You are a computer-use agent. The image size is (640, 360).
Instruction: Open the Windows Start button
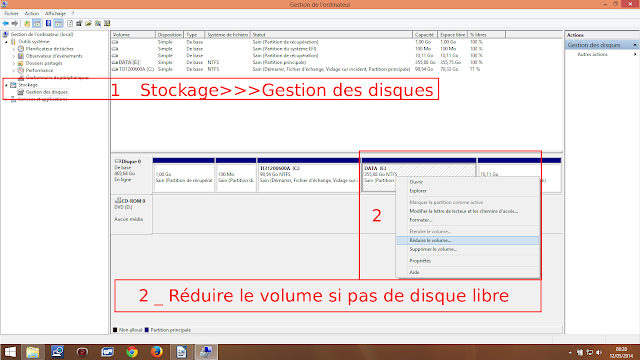(x=10, y=352)
